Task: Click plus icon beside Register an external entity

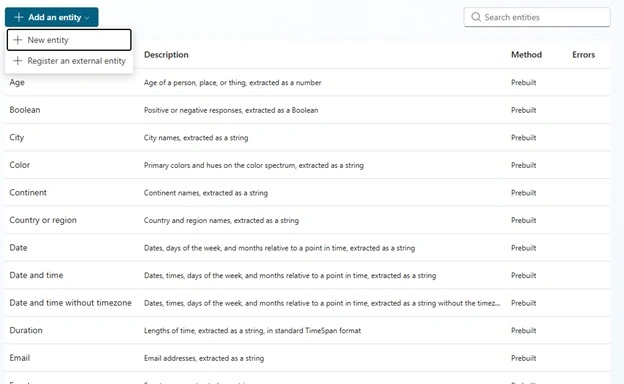Action: (18, 61)
